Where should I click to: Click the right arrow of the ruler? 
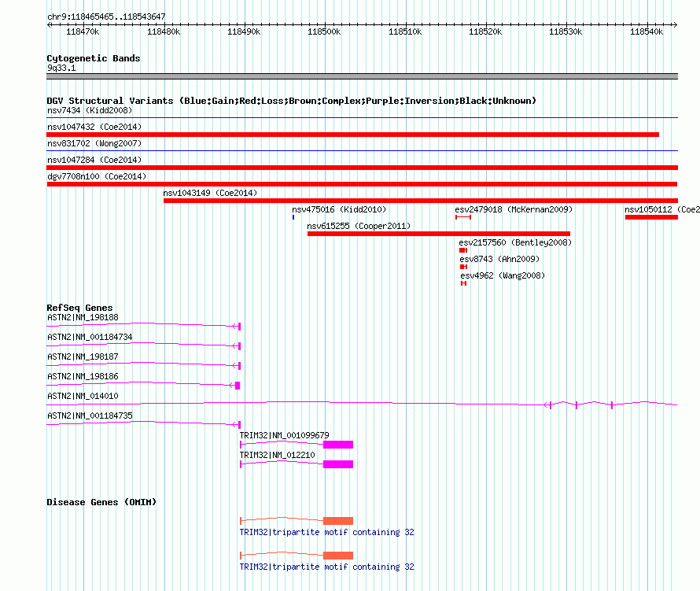675,25
